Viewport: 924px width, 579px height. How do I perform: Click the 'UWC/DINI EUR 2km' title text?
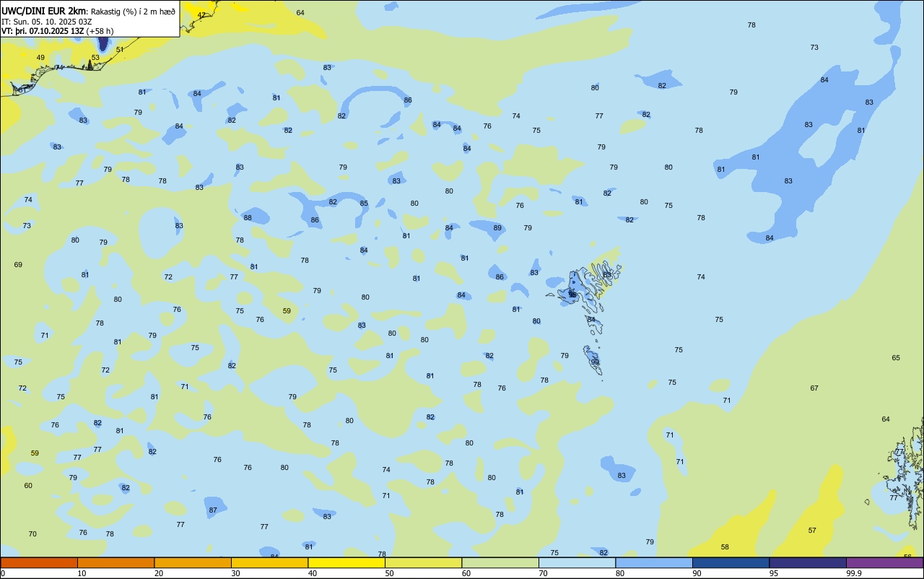[x=44, y=10]
